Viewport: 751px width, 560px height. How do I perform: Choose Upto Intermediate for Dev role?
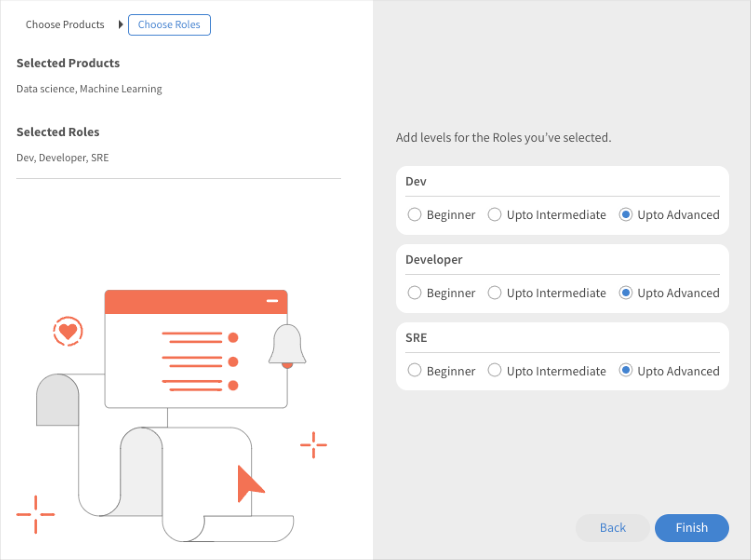point(495,215)
